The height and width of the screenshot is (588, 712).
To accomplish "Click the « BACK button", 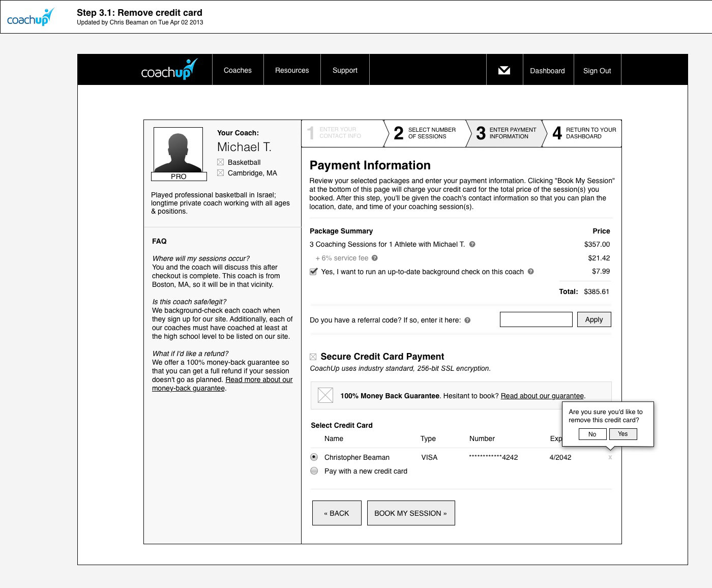I will click(337, 513).
